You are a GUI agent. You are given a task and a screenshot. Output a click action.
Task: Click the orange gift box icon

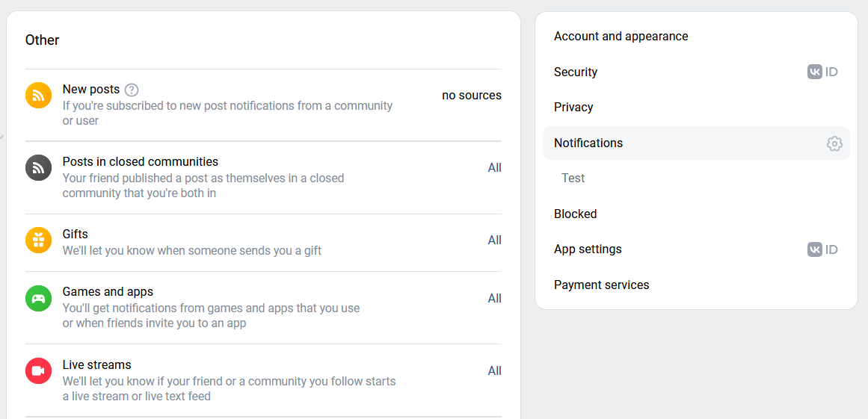(x=38, y=240)
